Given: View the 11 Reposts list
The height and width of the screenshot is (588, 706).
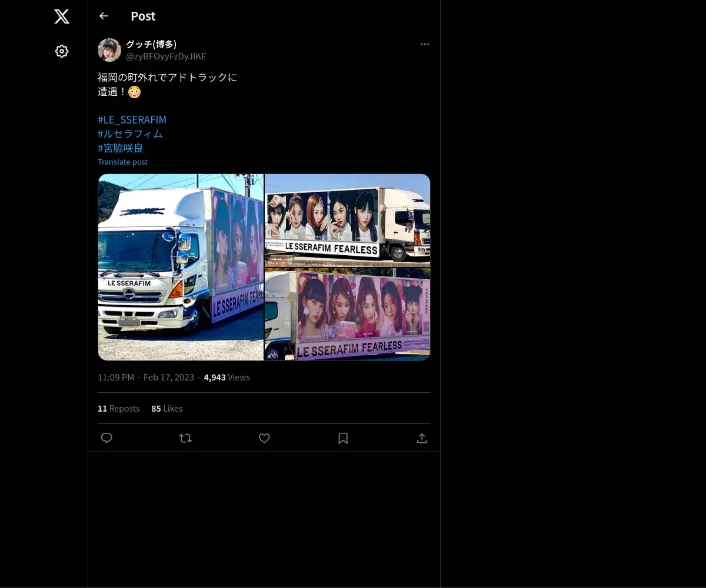Looking at the screenshot, I should [118, 408].
